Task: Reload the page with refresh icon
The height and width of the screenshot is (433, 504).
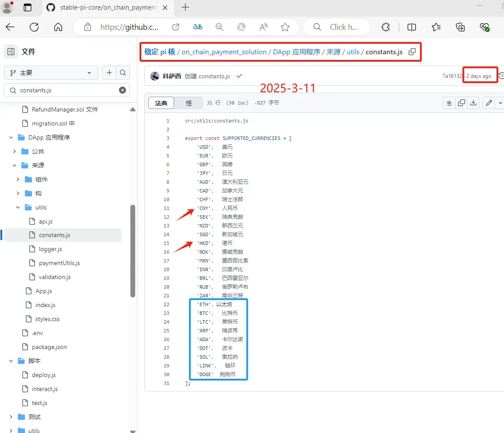Action: pos(34,27)
